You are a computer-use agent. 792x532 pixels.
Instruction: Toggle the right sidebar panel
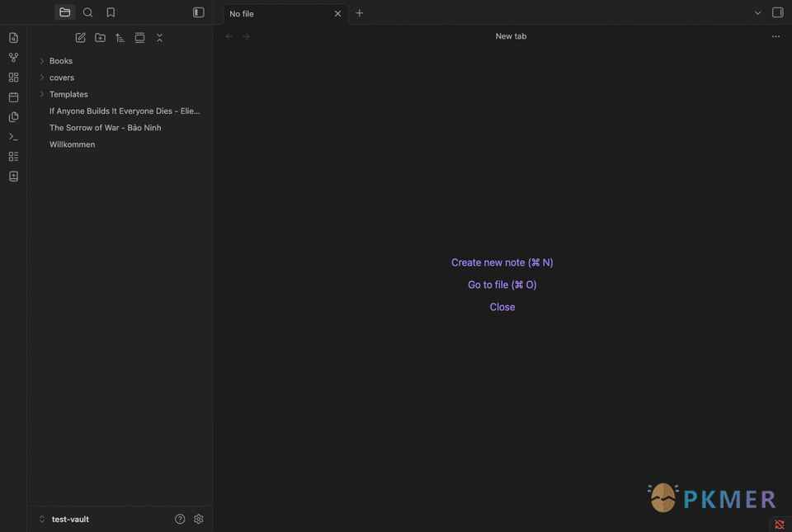click(778, 12)
